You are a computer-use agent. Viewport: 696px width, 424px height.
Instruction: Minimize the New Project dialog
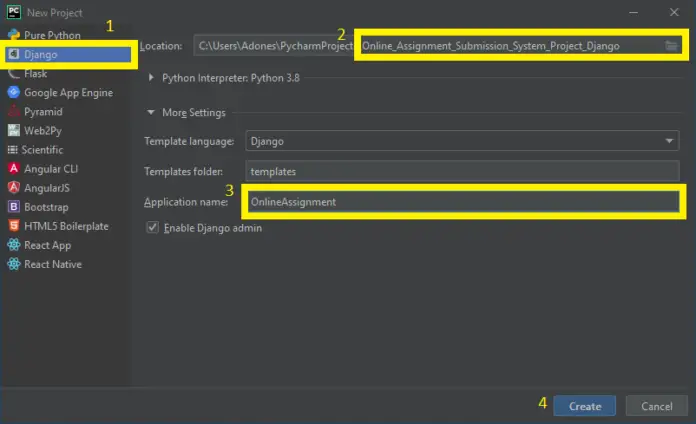coord(633,12)
